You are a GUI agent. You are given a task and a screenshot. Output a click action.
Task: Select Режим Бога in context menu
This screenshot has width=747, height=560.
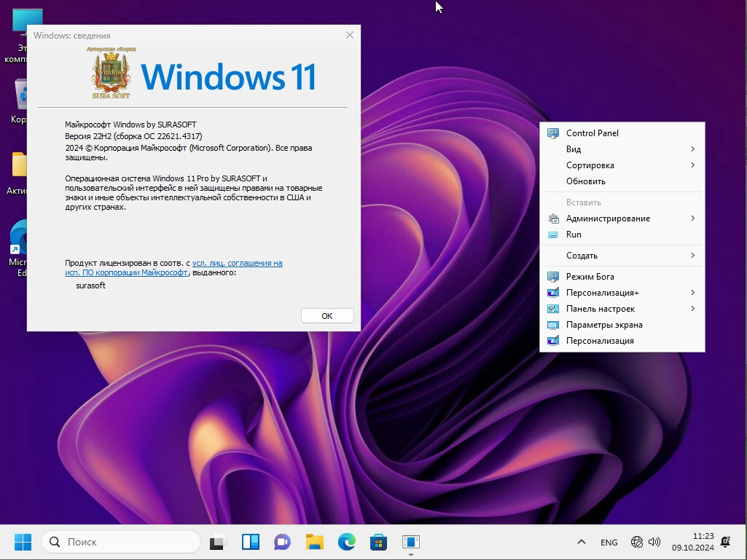pos(590,277)
